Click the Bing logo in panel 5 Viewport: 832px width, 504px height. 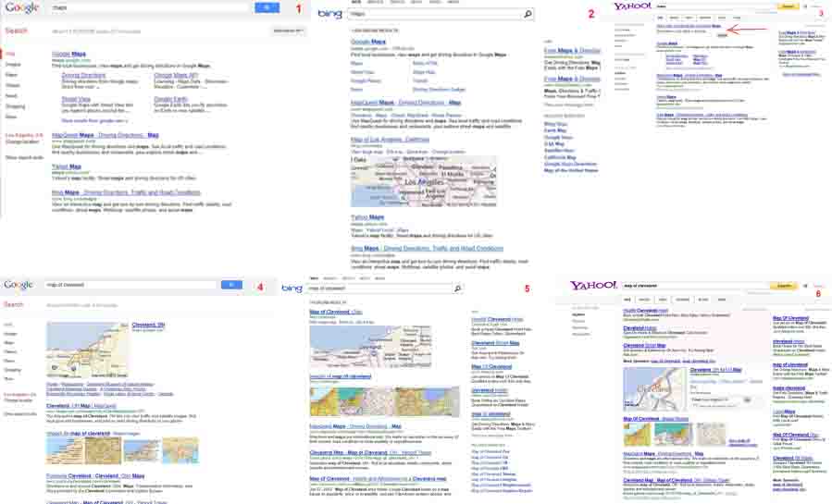click(x=292, y=289)
